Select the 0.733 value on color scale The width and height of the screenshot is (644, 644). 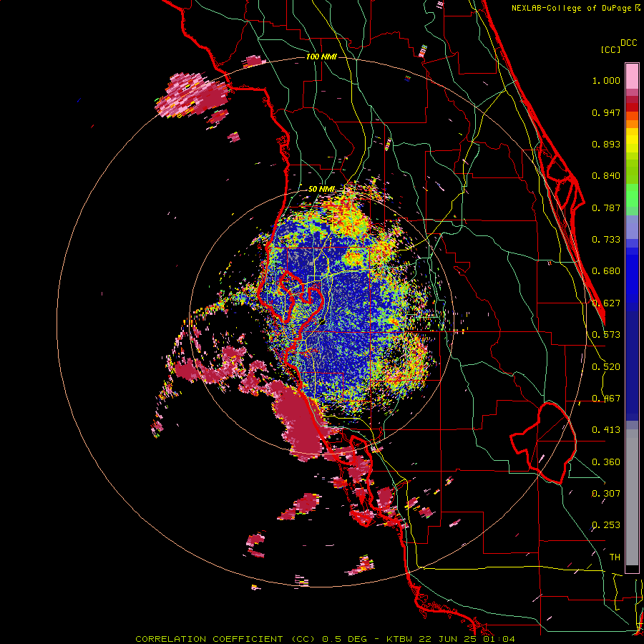point(606,240)
